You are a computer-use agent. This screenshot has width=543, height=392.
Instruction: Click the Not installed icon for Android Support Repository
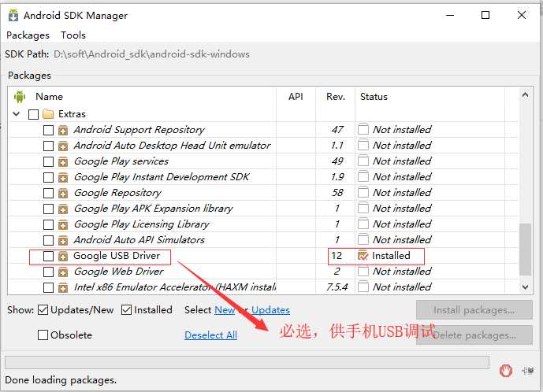[363, 129]
